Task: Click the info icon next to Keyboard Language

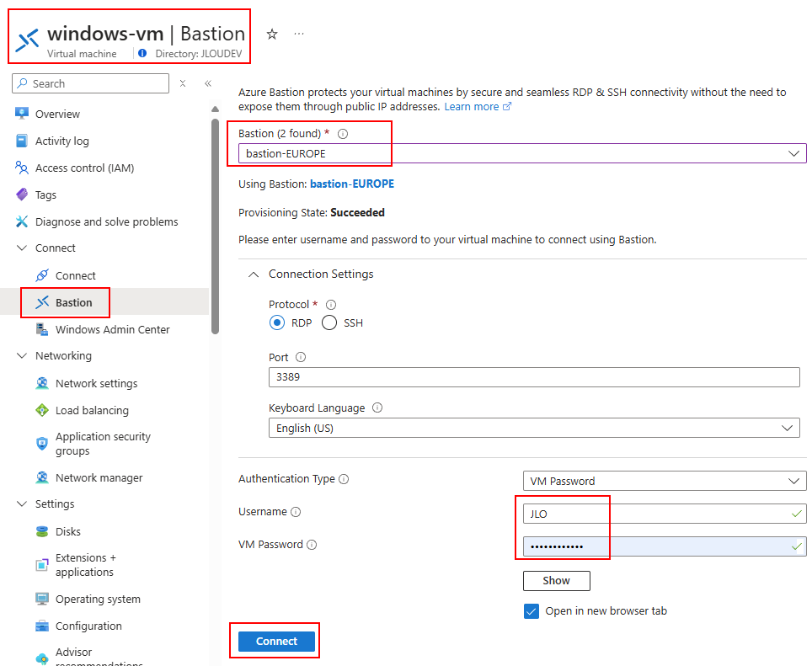Action: [377, 408]
